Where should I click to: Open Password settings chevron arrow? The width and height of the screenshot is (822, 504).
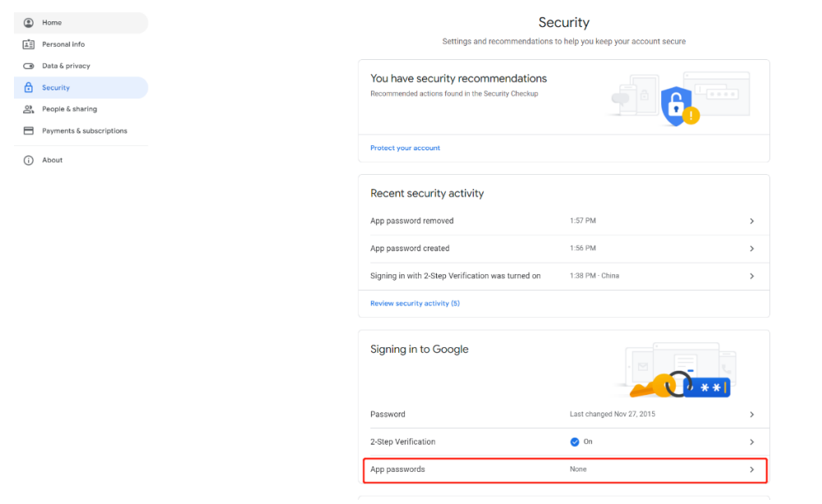click(x=751, y=415)
